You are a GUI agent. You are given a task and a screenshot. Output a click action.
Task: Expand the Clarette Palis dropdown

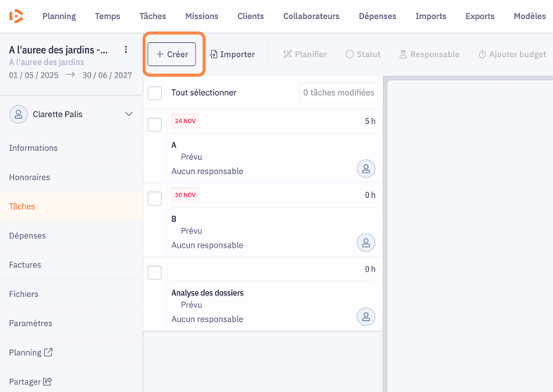129,115
